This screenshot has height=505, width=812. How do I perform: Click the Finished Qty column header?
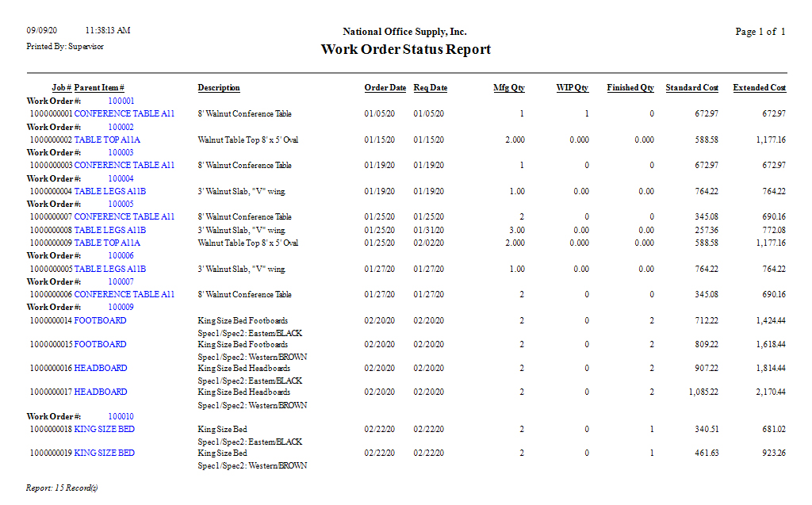click(x=630, y=88)
